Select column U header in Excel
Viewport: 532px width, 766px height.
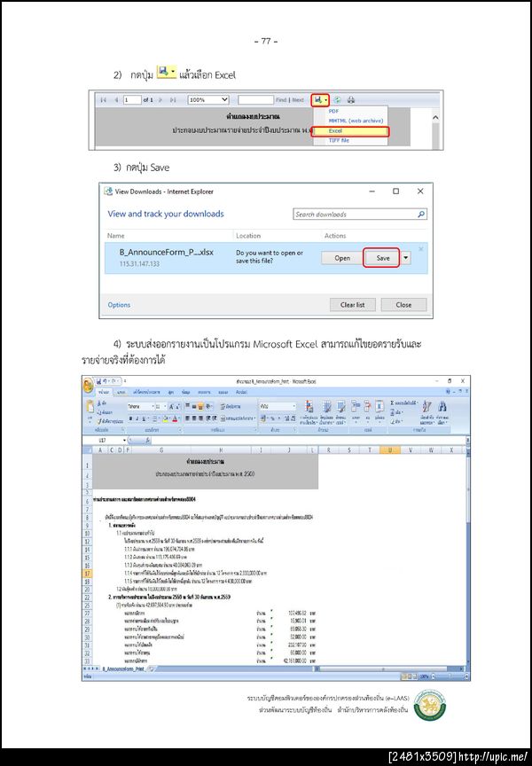[x=390, y=449]
